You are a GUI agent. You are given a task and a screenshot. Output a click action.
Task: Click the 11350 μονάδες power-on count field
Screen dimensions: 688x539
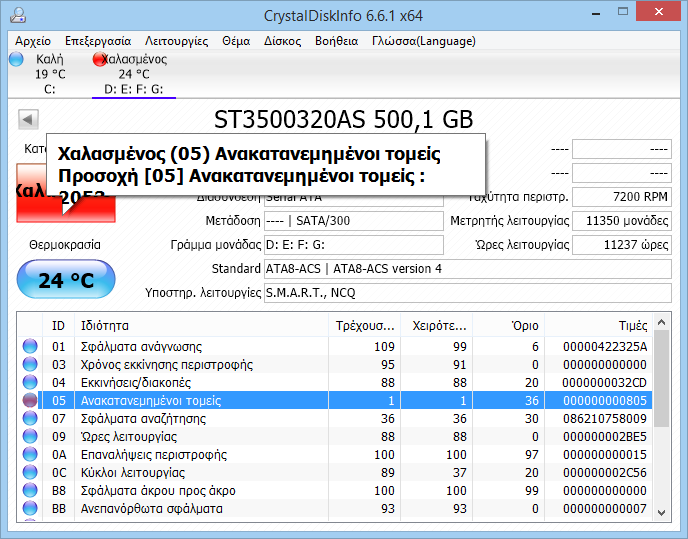[x=622, y=221]
